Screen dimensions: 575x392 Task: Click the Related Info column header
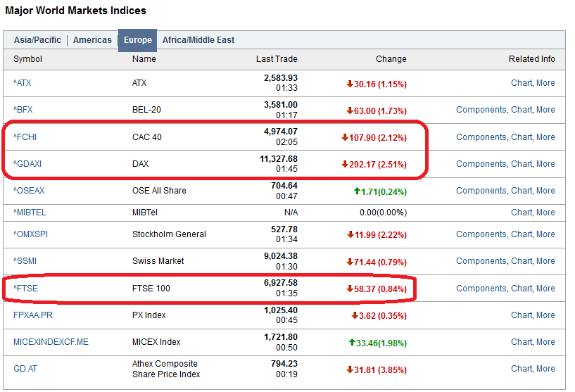click(532, 59)
